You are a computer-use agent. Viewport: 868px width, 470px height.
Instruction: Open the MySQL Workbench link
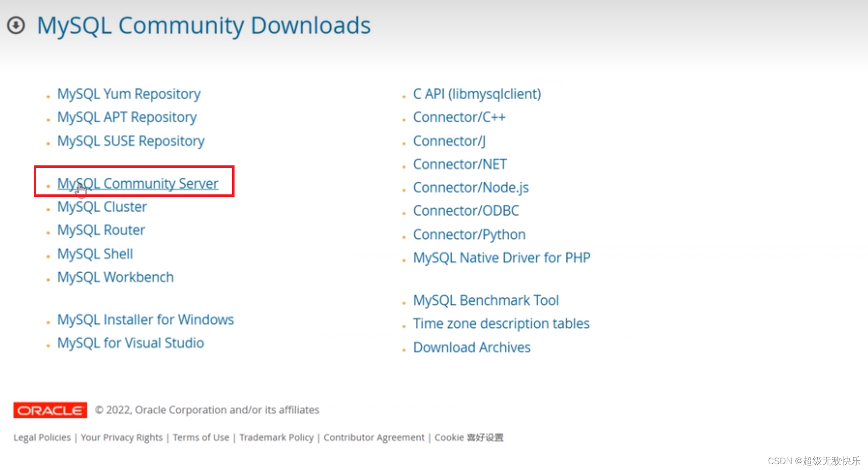115,277
